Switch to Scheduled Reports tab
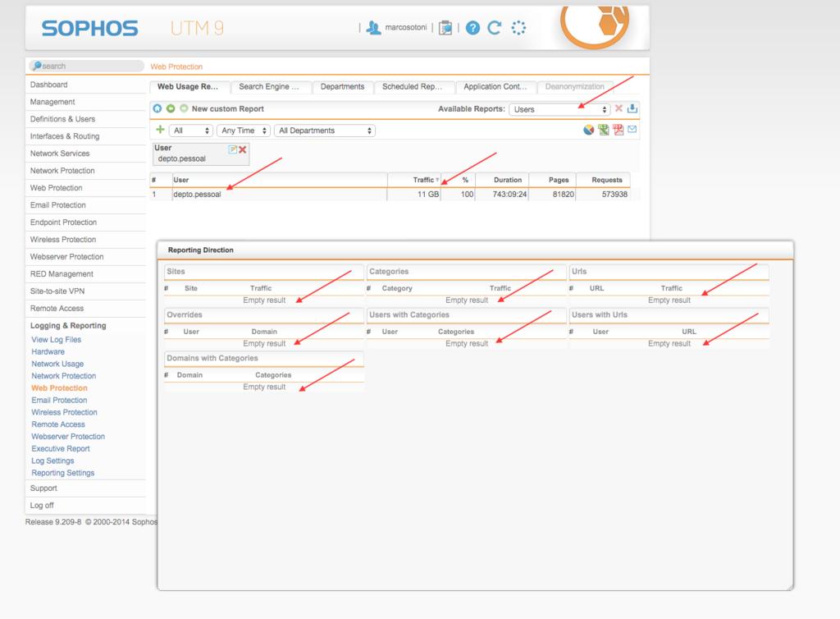 pyautogui.click(x=414, y=87)
